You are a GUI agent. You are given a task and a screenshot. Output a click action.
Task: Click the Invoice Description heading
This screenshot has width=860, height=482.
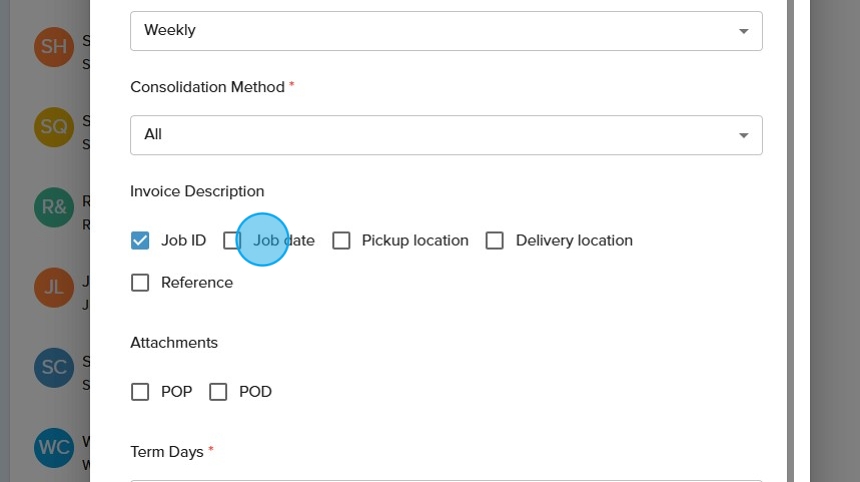[197, 191]
